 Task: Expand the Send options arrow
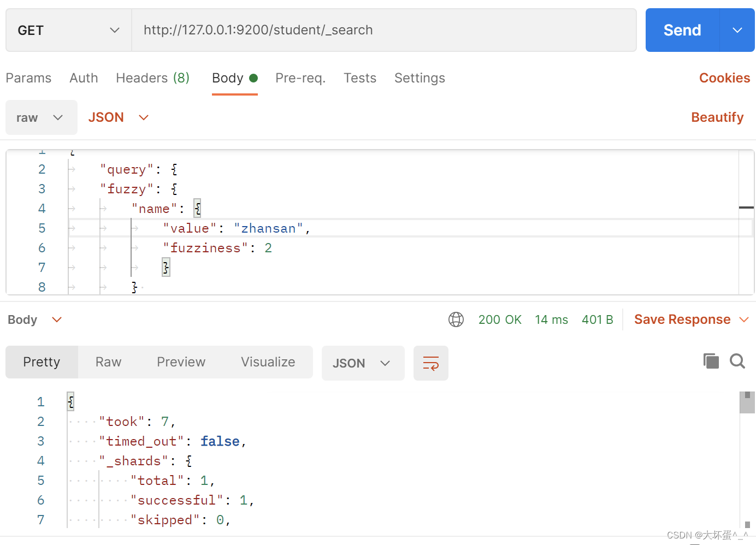pyautogui.click(x=737, y=30)
